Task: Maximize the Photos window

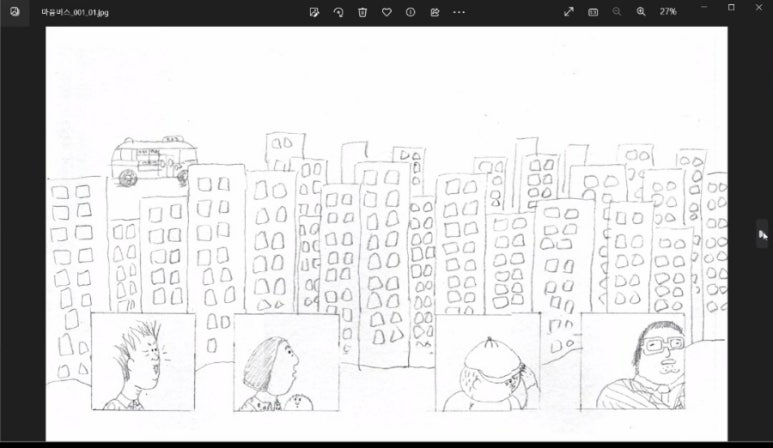Action: pyautogui.click(x=731, y=7)
